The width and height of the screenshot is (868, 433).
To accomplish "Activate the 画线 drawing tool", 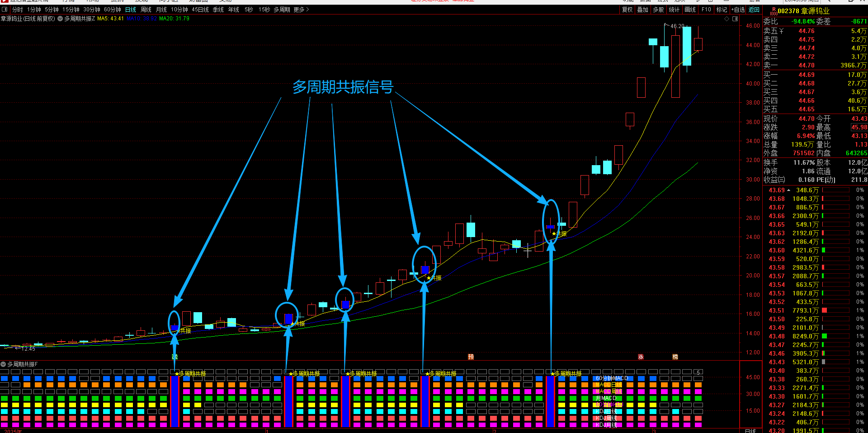I will point(690,10).
